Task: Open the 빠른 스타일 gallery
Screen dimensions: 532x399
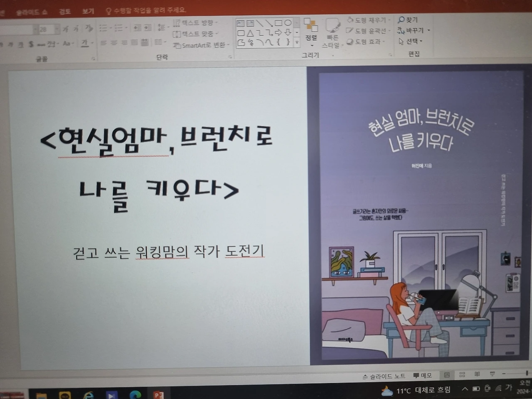Action: click(x=332, y=33)
